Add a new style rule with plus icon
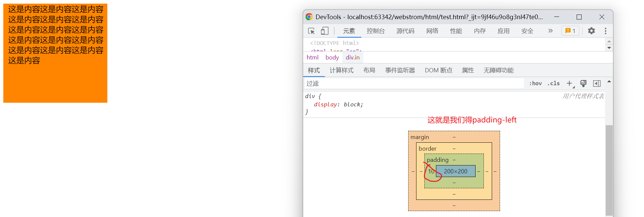The image size is (644, 217). 569,84
